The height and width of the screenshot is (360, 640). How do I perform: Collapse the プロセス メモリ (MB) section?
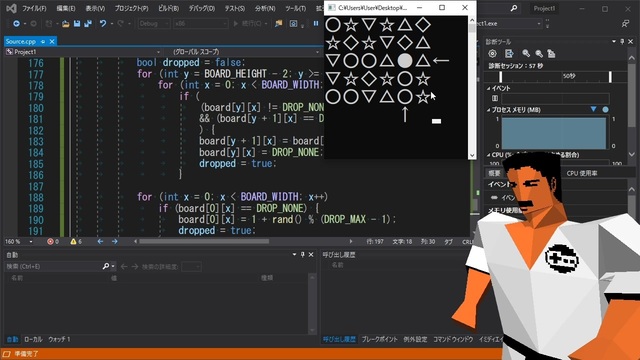point(489,110)
